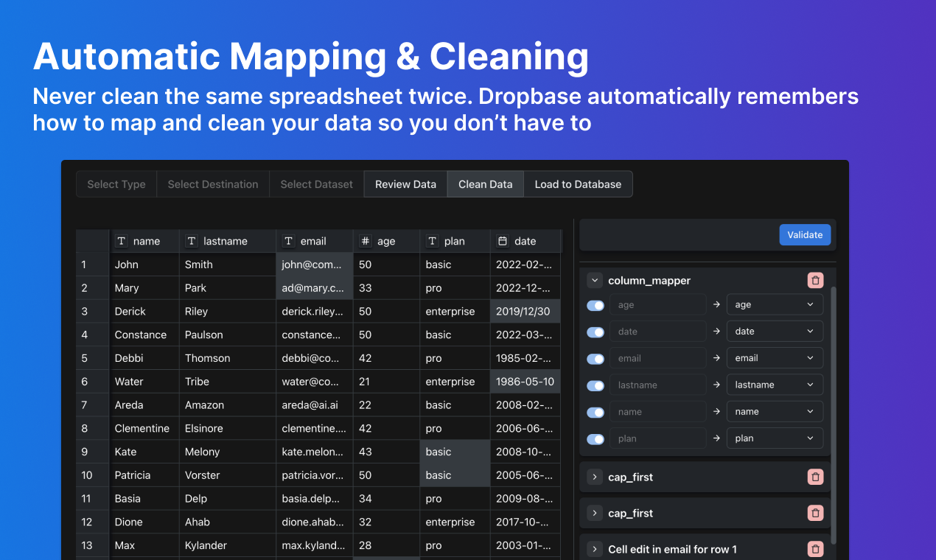Click the calendar type icon for date column
The image size is (936, 560).
pos(503,241)
